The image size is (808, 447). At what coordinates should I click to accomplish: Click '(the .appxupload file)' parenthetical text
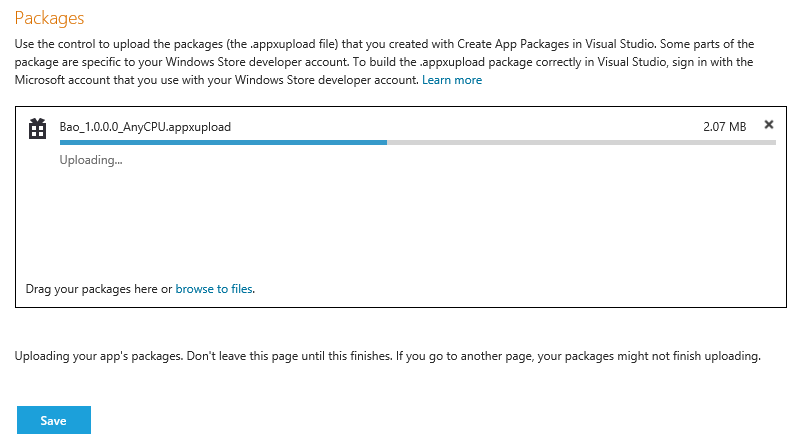tap(282, 44)
